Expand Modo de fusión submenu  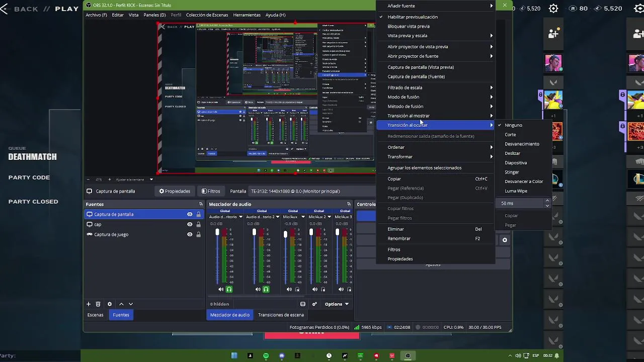click(x=436, y=97)
